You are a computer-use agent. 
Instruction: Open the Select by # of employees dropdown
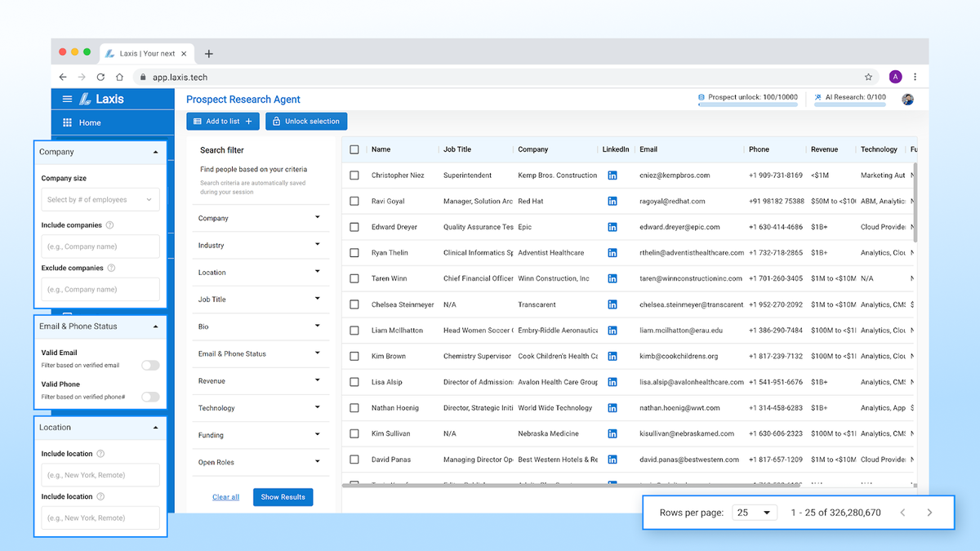[x=100, y=199]
